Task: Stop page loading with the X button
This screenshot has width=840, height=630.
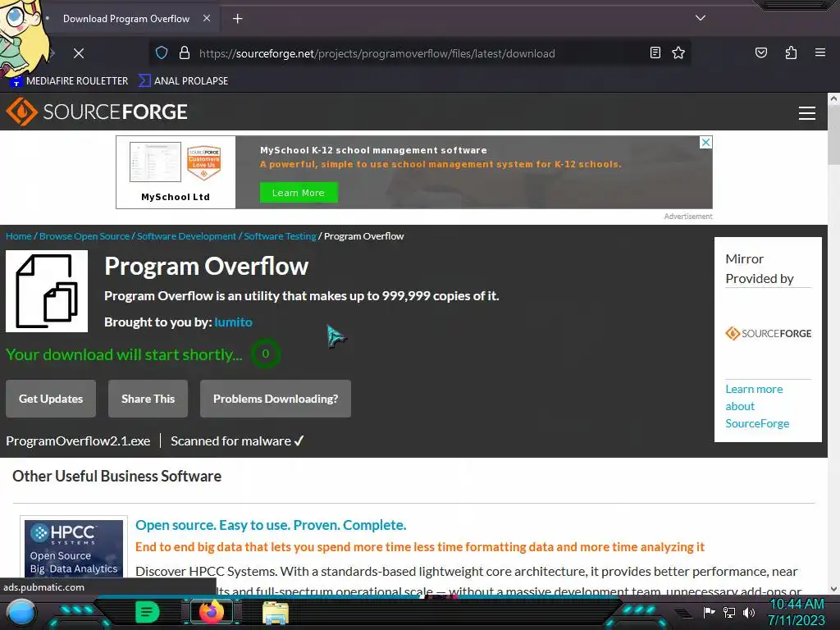Action: tap(79, 53)
